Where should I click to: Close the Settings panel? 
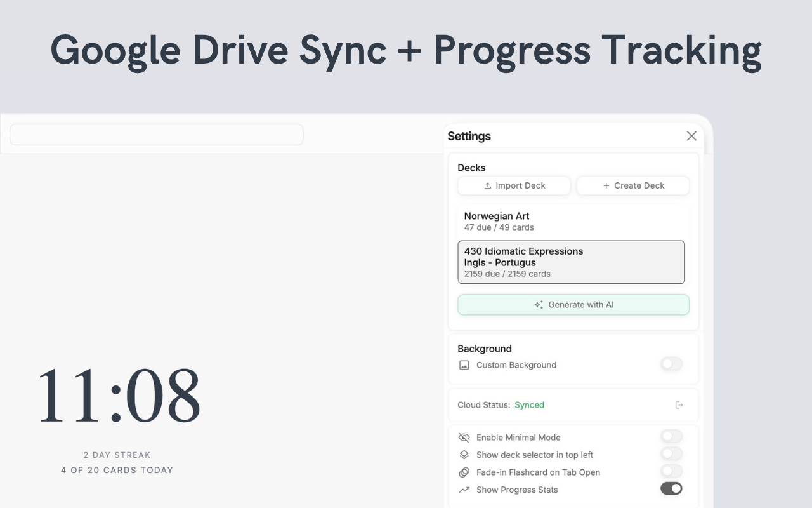[x=691, y=136]
